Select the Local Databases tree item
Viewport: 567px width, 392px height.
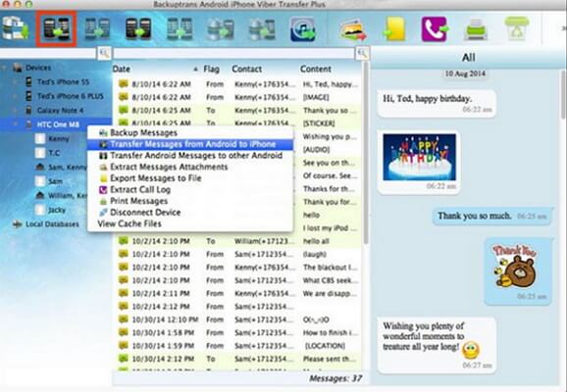pos(52,224)
